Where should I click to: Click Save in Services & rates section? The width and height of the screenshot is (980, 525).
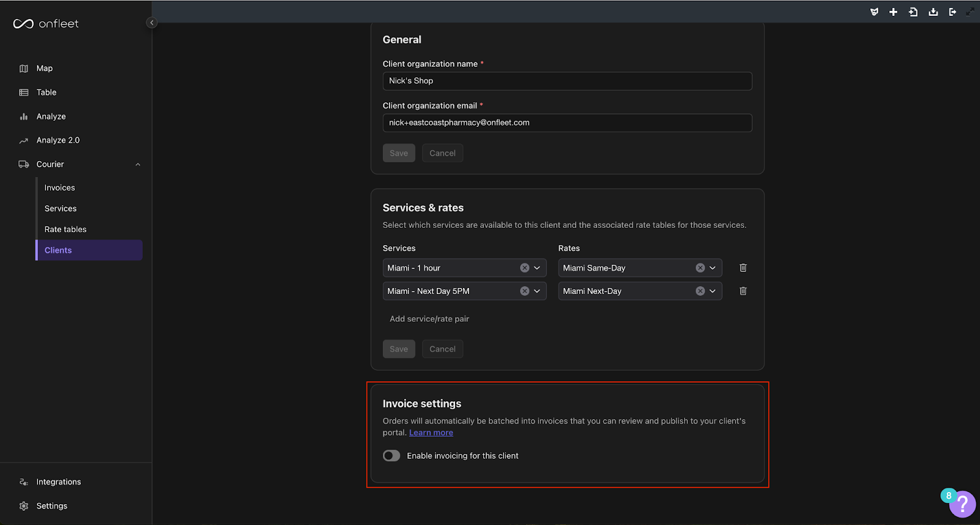tap(399, 349)
